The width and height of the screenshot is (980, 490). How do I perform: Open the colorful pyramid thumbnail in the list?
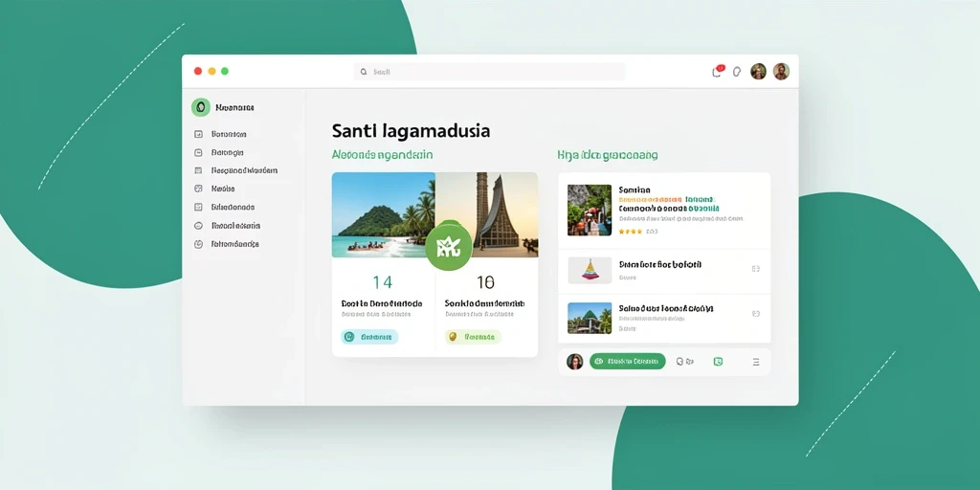(x=590, y=270)
